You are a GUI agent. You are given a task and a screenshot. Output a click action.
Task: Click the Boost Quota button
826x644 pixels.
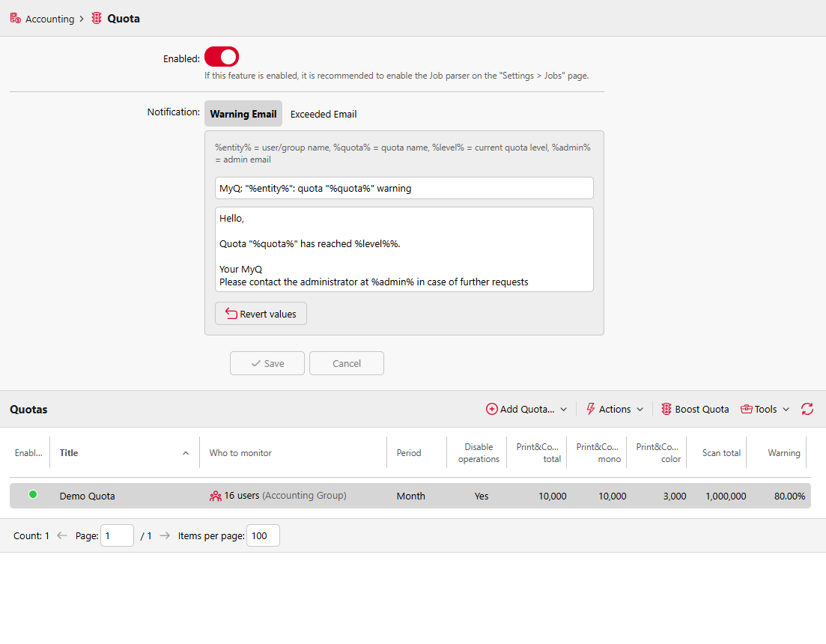coord(696,409)
